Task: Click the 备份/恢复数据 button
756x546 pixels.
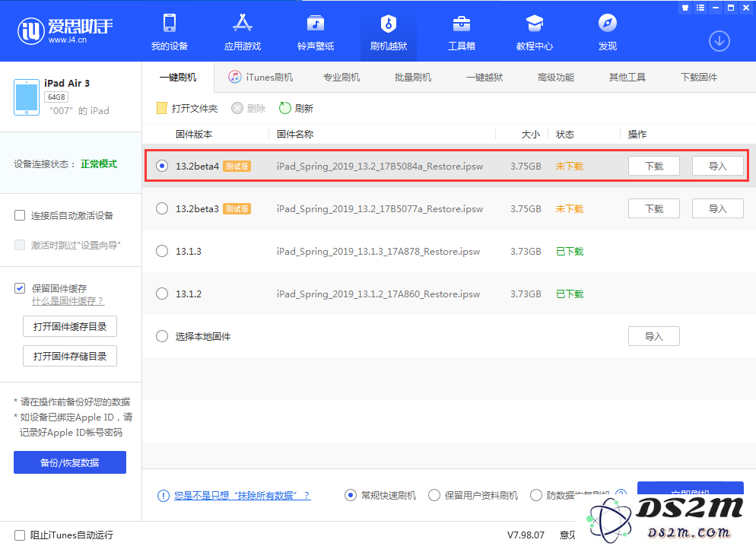Action: (x=70, y=462)
